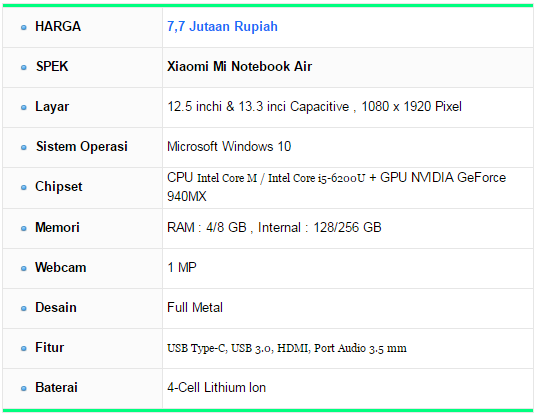The image size is (535, 413).
Task: Click the RAM and Internal memory value
Action: pyautogui.click(x=274, y=227)
